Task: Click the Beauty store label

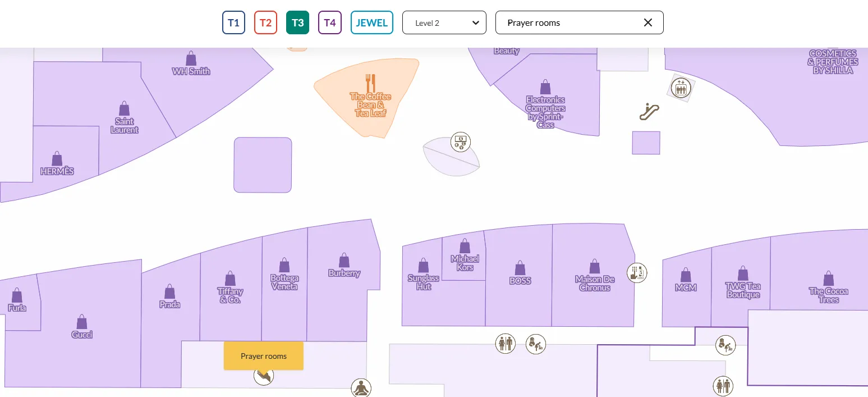Action: (507, 51)
